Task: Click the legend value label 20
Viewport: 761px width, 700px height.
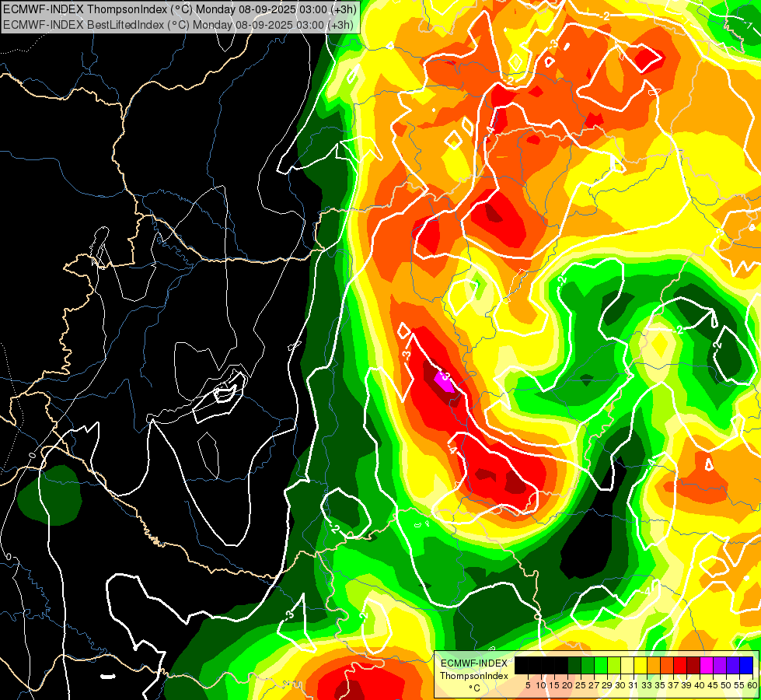Action: click(x=567, y=685)
